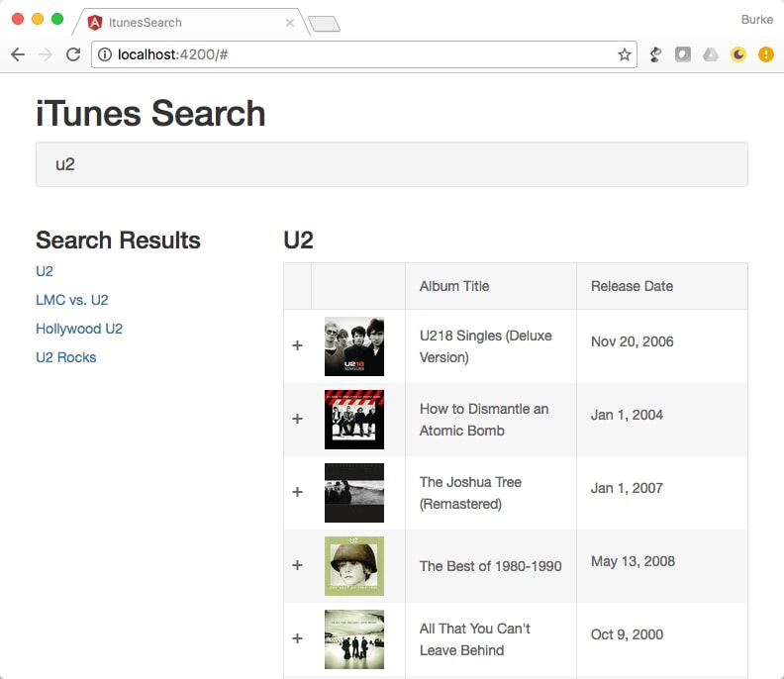Screen dimensions: 784x679
Task: Click the orange exclamation extension icon
Action: pos(765,54)
